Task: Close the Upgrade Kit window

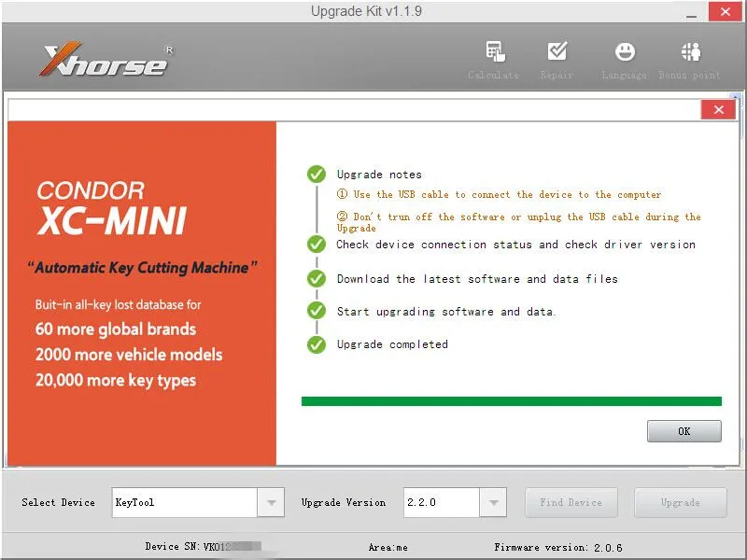Action: coord(725,11)
